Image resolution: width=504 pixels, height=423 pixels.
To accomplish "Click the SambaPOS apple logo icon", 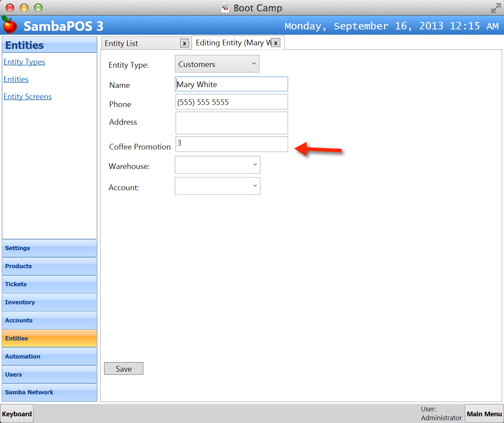I will [10, 25].
